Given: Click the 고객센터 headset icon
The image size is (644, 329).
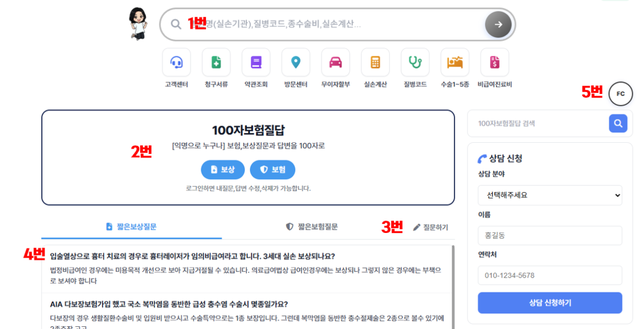Looking at the screenshot, I should point(176,62).
